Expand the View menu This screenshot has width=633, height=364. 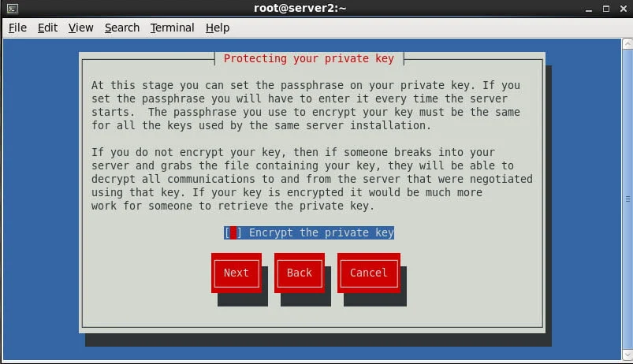click(80, 28)
